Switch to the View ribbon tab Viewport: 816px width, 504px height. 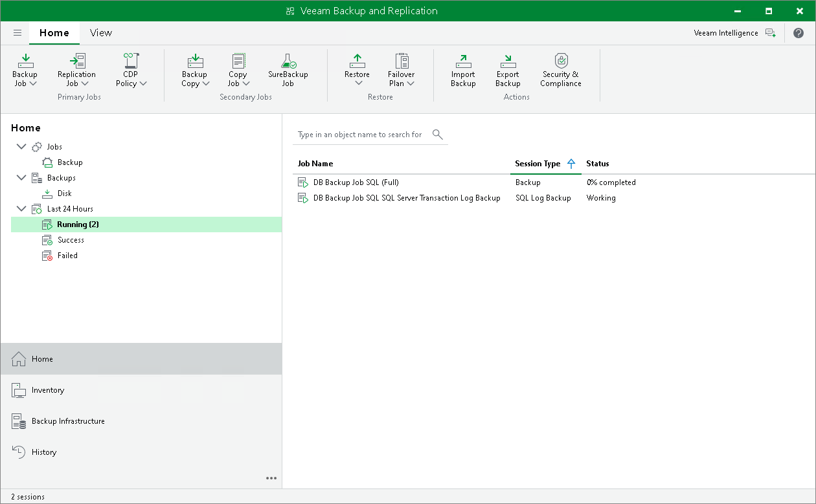(100, 33)
